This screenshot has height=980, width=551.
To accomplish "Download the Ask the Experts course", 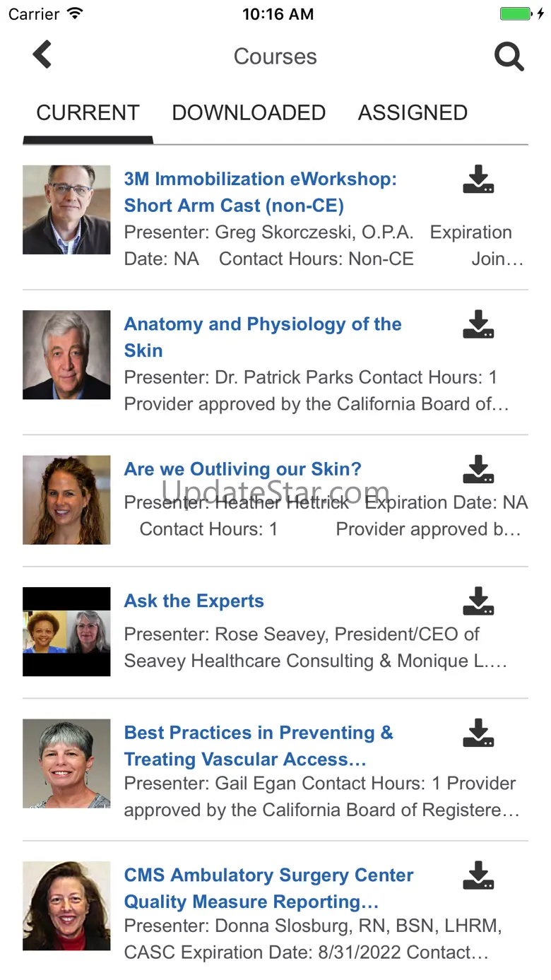I will pyautogui.click(x=478, y=601).
